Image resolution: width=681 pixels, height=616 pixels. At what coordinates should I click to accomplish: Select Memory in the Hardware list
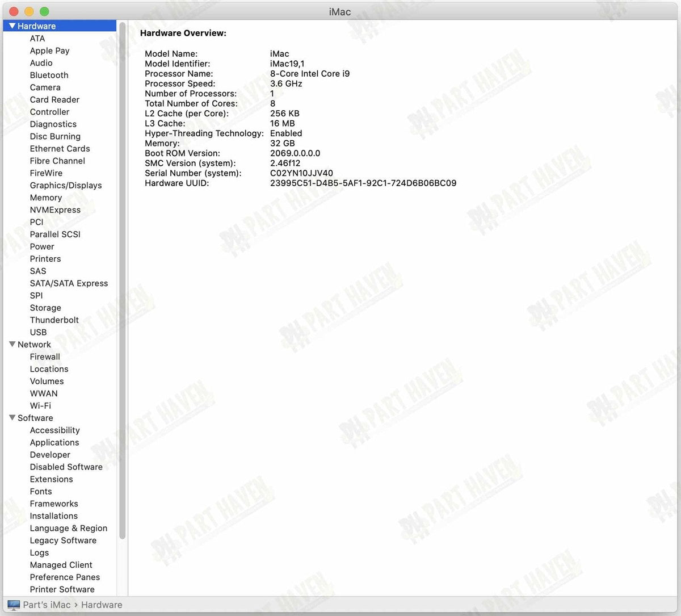[45, 198]
